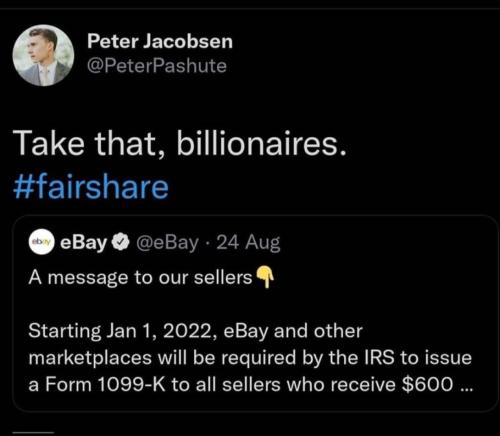Open the @PeterPashute handle link

tap(157, 66)
